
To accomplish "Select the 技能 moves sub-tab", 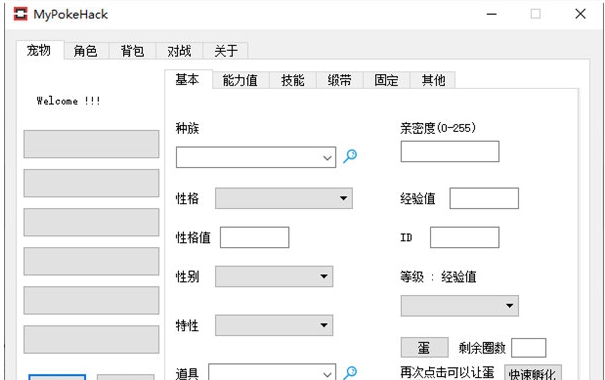I will coord(293,80).
